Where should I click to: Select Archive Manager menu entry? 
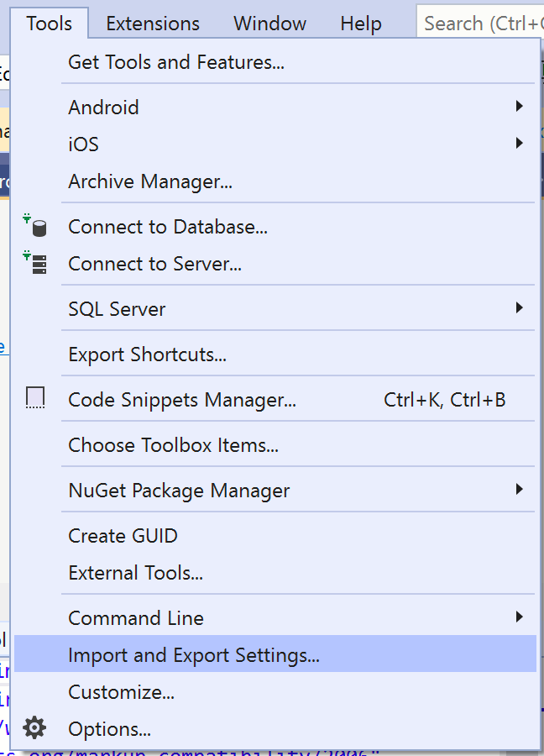[x=275, y=181]
